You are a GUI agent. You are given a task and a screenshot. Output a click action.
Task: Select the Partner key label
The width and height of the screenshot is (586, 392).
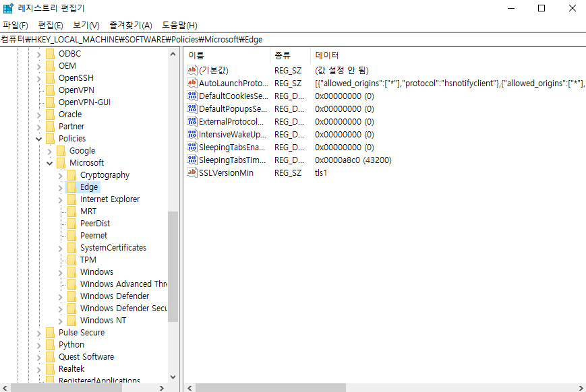(x=71, y=127)
